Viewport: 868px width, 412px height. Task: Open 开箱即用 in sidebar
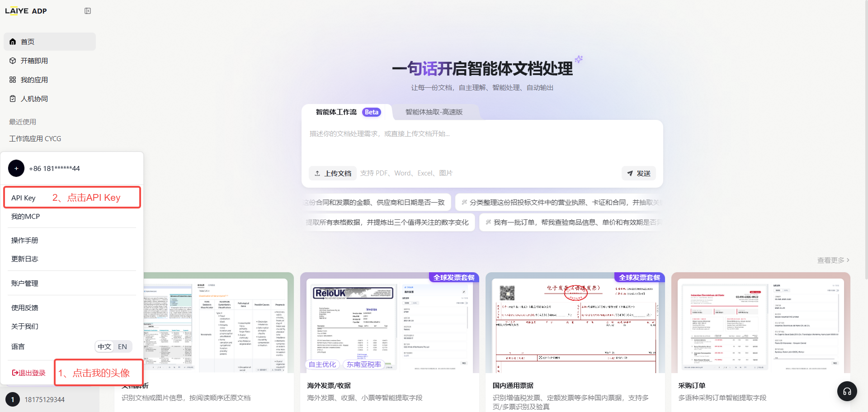coord(50,61)
